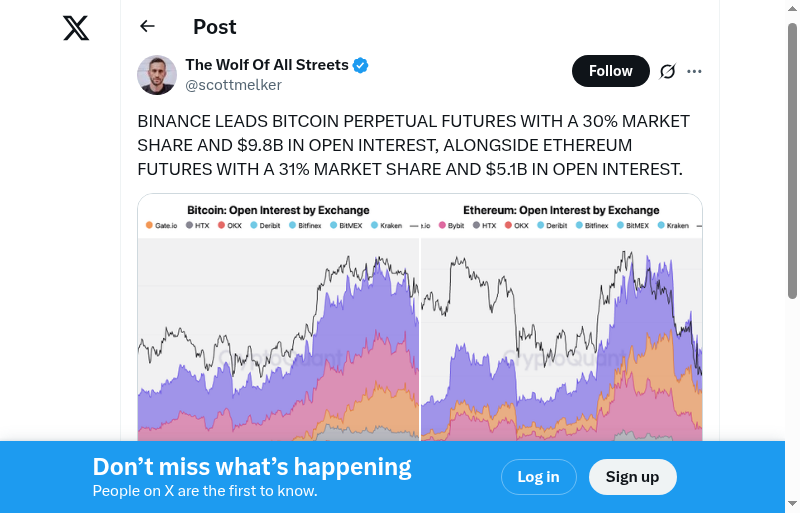Click the Post page heading

point(215,27)
